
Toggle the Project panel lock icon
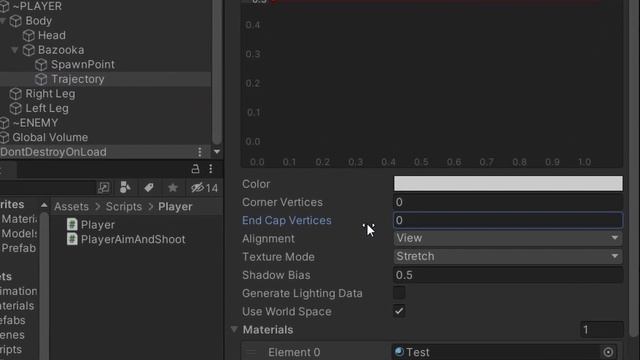pyautogui.click(x=195, y=169)
